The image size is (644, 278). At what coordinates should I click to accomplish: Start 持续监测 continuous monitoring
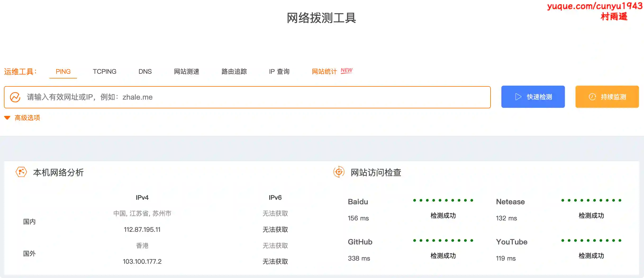(x=607, y=97)
